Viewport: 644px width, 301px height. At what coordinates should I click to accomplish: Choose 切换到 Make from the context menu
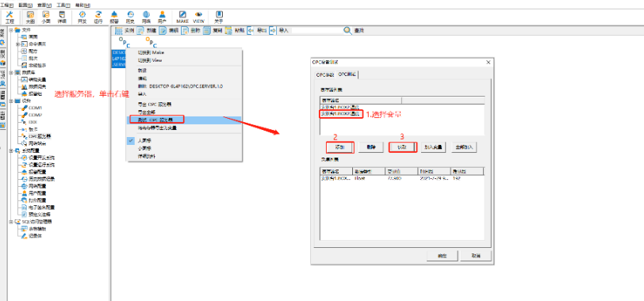pyautogui.click(x=151, y=52)
